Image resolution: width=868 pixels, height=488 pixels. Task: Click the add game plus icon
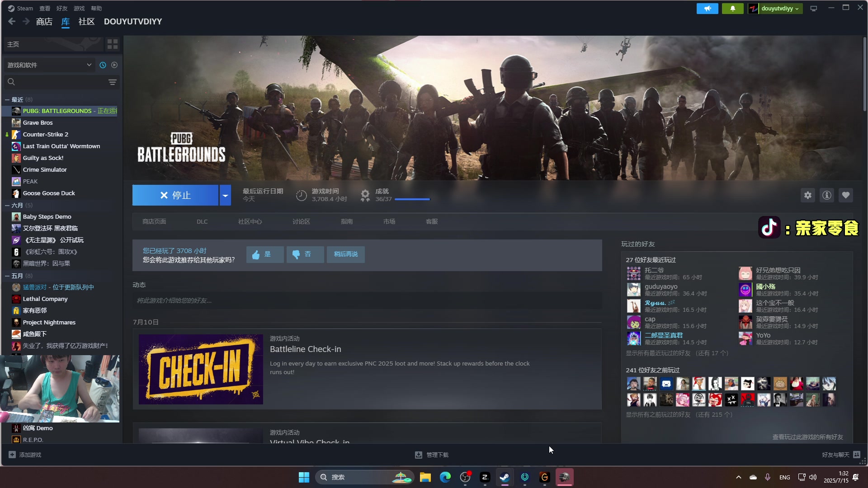(x=12, y=455)
